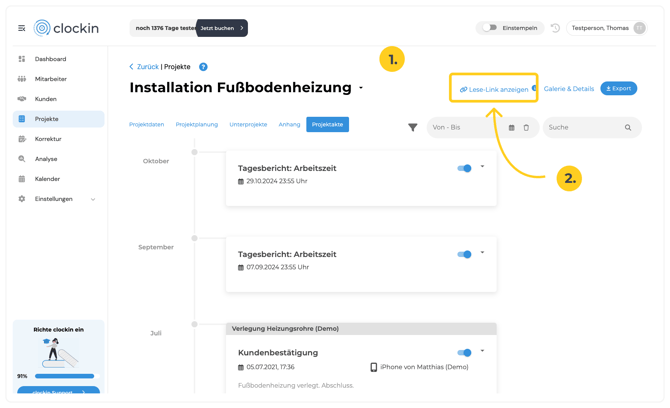Click the 29.10.2024 23:55 Uhr date
This screenshot has height=408, width=670.
276,181
